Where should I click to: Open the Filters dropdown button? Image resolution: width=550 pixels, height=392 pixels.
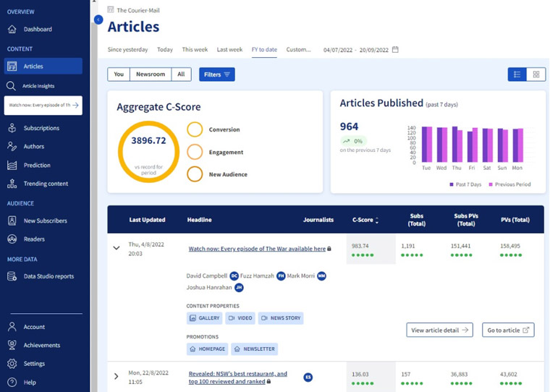coord(217,74)
